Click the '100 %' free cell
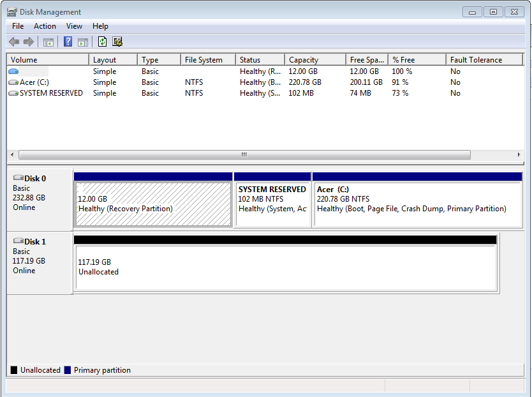The height and width of the screenshot is (397, 532). point(402,71)
